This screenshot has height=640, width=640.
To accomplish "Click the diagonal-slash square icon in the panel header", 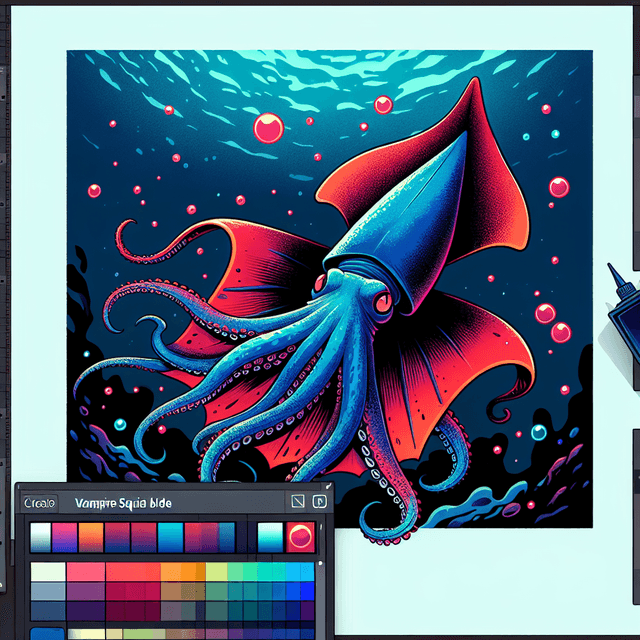I will [x=298, y=501].
